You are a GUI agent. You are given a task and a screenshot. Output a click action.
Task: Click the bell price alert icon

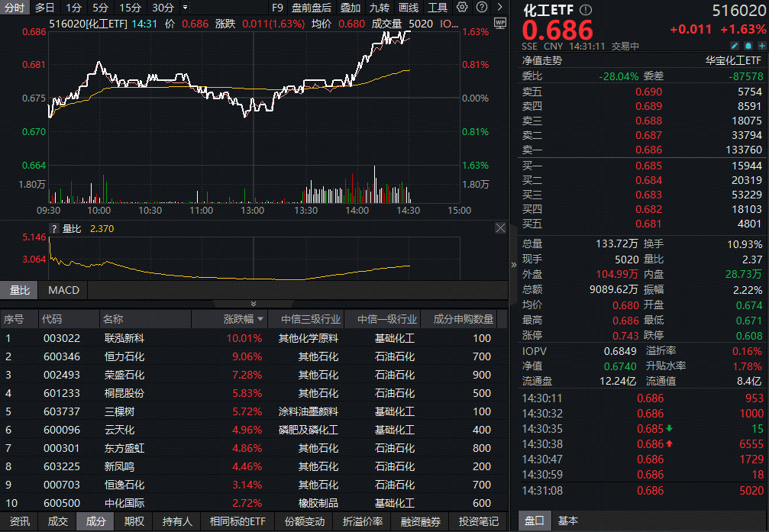click(748, 46)
